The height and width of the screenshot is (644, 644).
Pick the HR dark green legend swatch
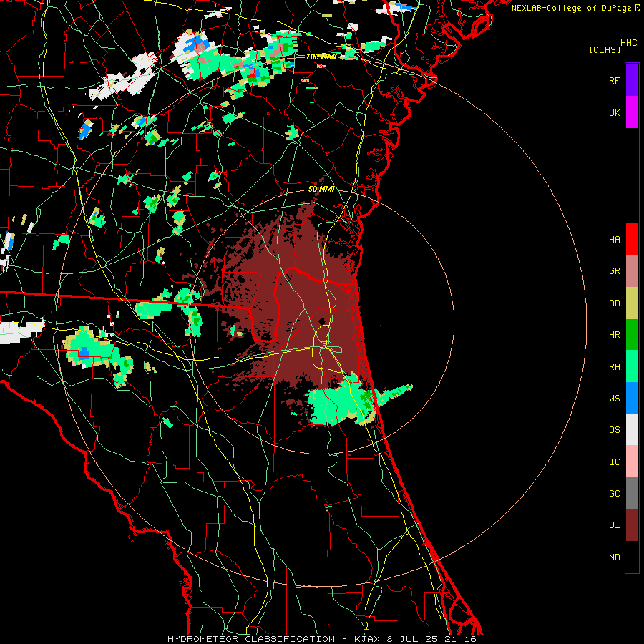click(632, 335)
